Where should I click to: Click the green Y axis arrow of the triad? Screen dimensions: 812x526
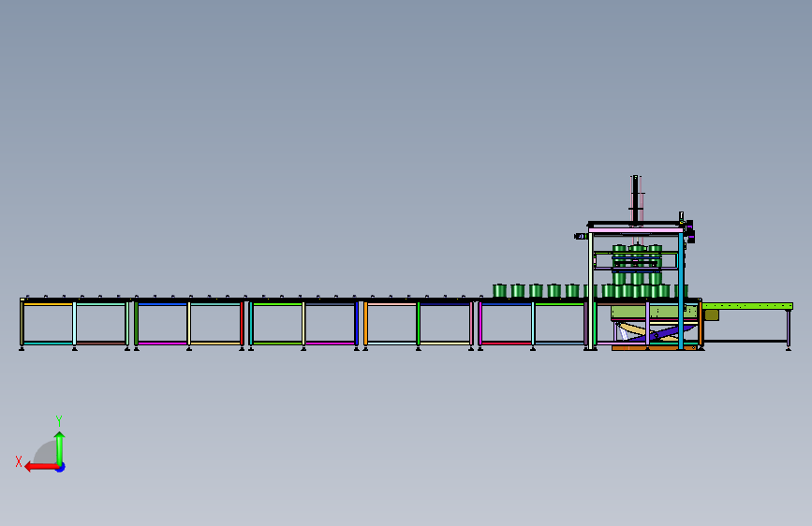click(60, 448)
